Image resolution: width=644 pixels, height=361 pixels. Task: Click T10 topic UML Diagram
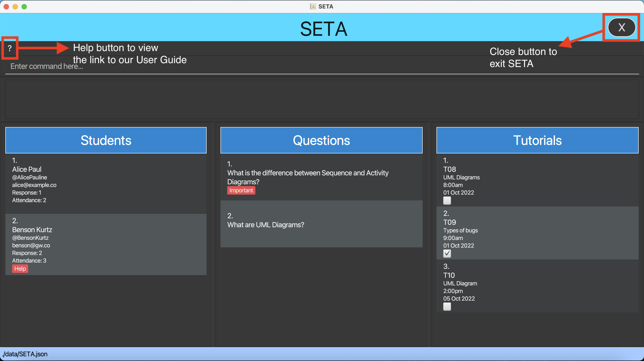[x=460, y=284]
